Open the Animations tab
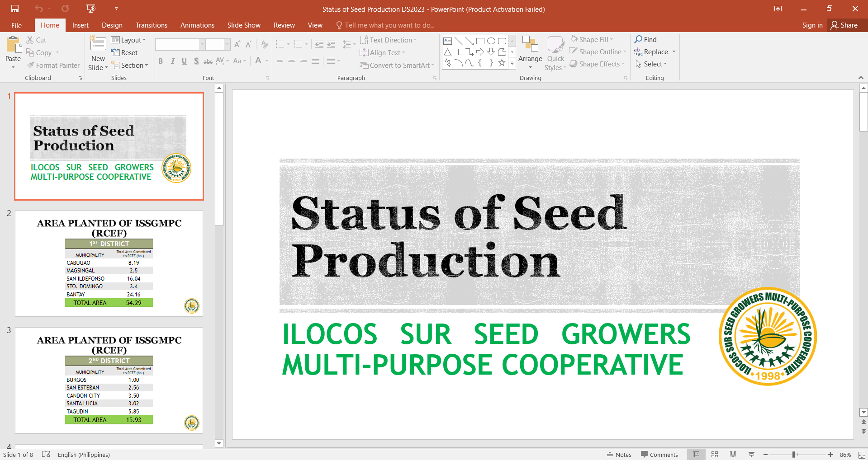Viewport: 868px width, 460px height. (197, 25)
